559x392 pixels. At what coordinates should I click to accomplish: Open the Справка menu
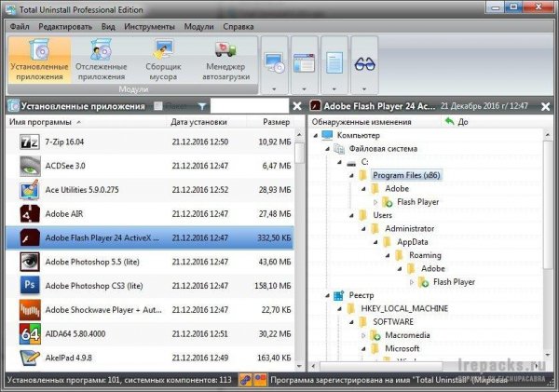239,27
